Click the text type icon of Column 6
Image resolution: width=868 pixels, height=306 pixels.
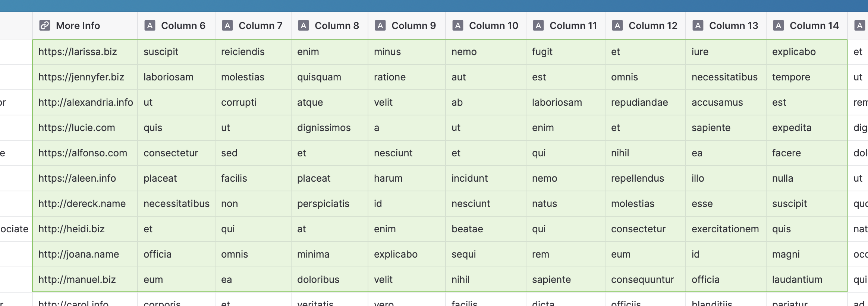150,25
